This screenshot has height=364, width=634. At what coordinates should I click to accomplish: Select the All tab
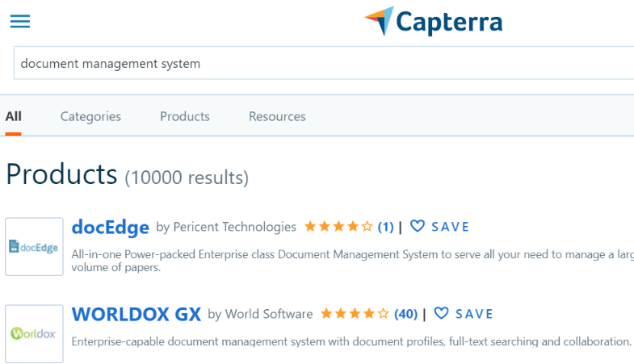13,116
